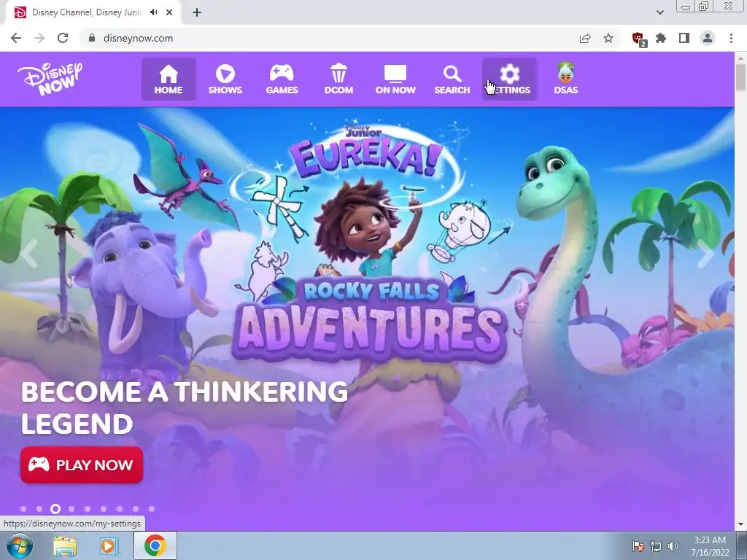Open the Games section
The width and height of the screenshot is (747, 560).
pos(282,79)
